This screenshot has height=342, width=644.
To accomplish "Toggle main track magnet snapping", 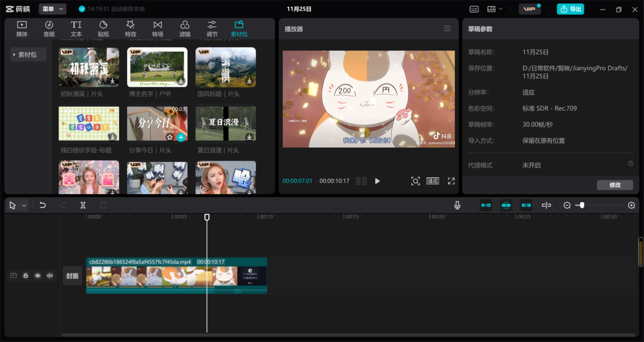I will 486,205.
